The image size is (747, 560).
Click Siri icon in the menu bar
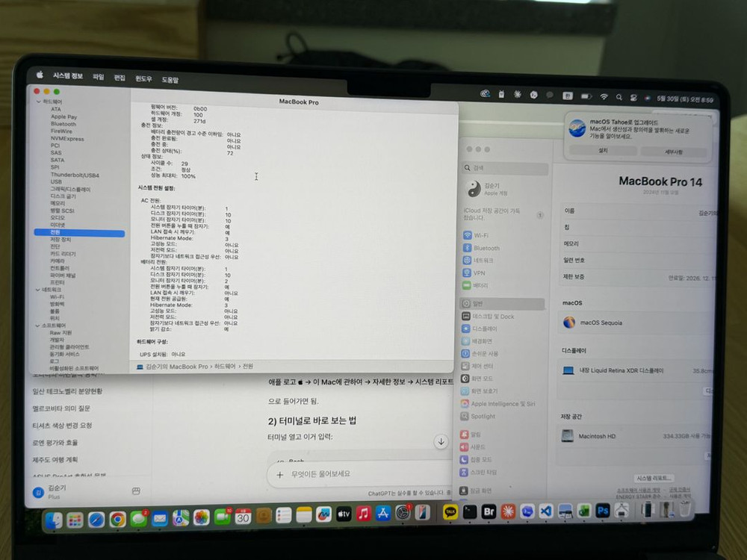coord(647,98)
